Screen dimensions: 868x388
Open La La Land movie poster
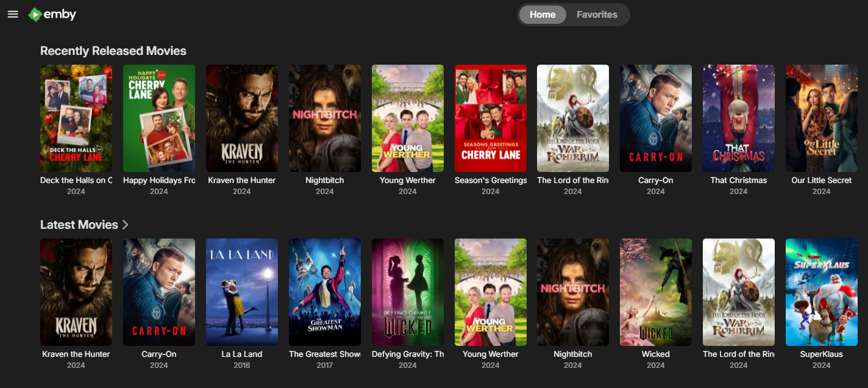click(x=242, y=292)
